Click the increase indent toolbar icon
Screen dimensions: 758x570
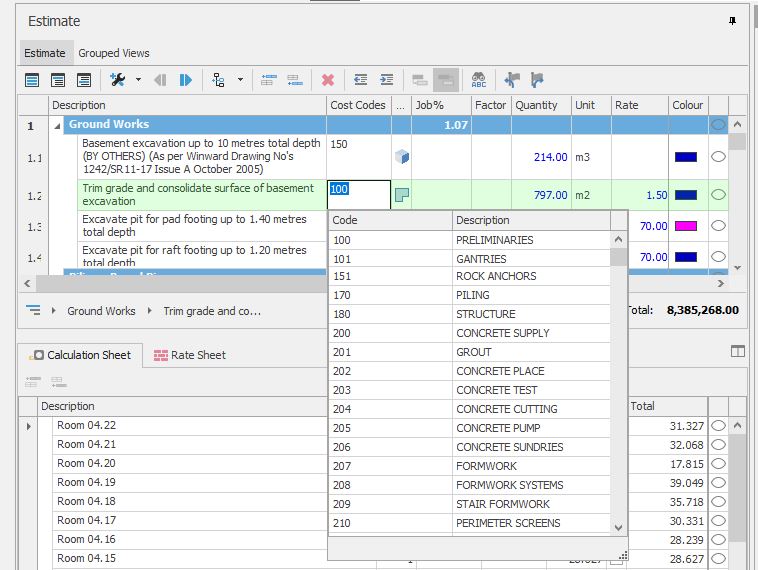point(387,80)
